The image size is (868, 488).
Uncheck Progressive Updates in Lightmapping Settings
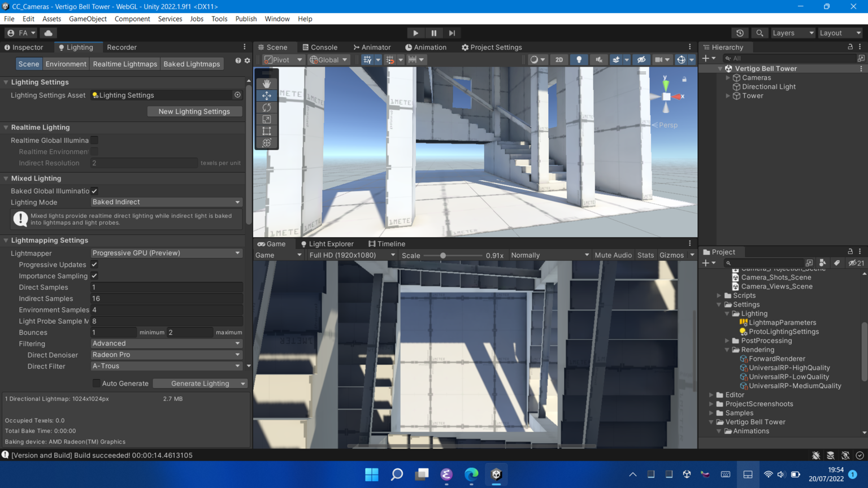pyautogui.click(x=94, y=264)
